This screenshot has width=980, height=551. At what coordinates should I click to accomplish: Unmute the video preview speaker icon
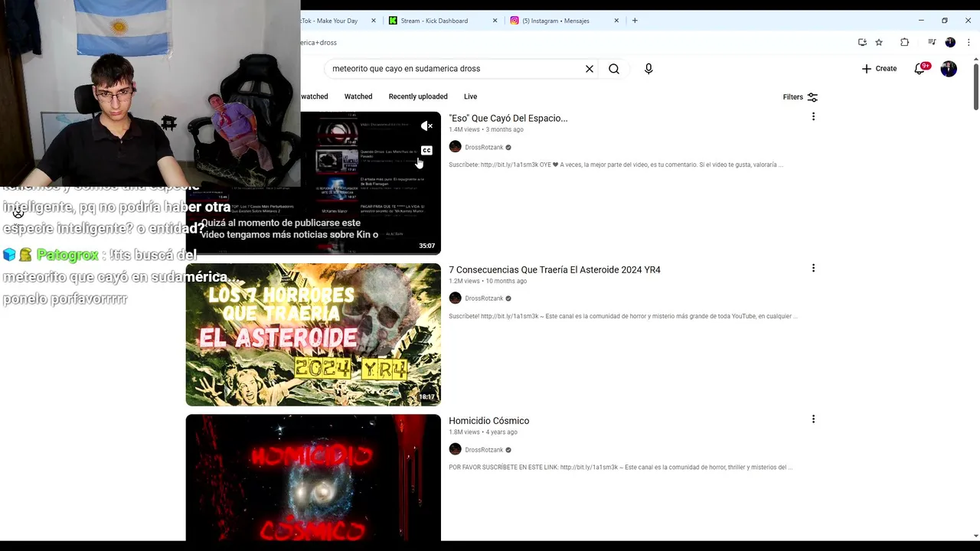(x=426, y=126)
